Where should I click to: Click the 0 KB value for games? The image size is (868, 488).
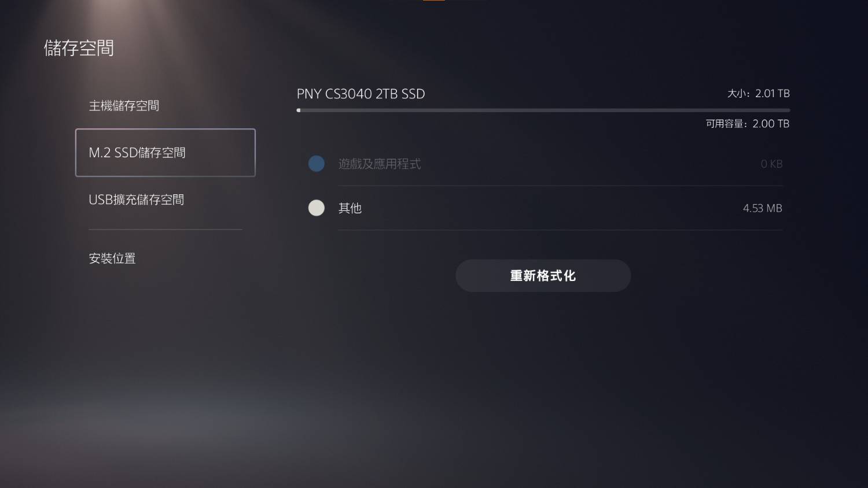pos(771,164)
